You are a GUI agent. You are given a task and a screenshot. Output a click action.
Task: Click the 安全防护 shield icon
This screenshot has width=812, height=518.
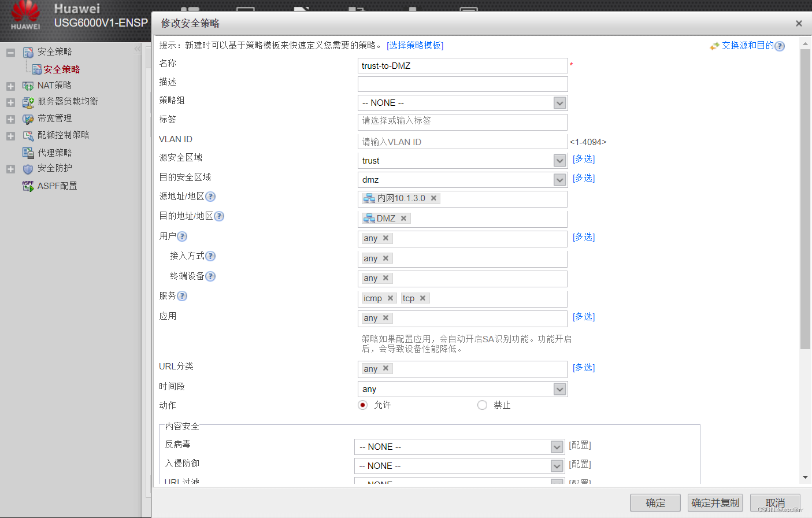[28, 169]
